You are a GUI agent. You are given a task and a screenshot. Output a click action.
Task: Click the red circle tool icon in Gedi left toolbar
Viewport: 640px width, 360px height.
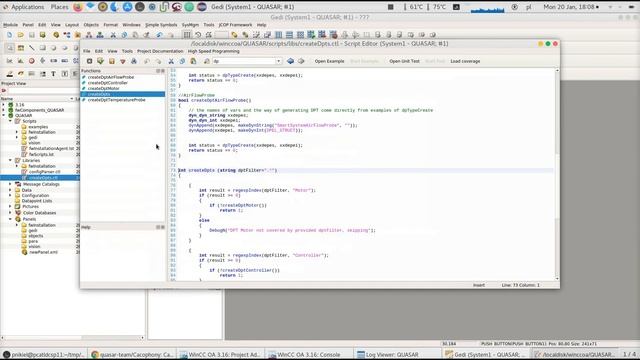pos(31,61)
